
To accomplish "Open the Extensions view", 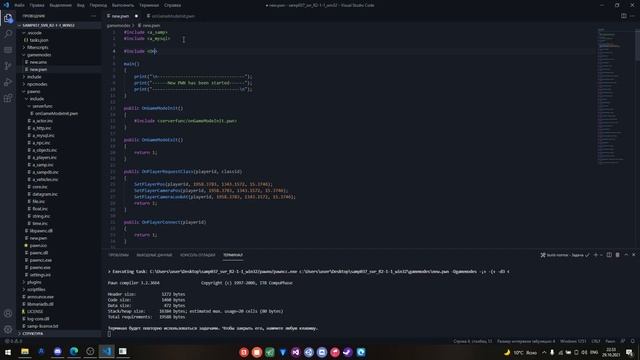I will click(8, 98).
